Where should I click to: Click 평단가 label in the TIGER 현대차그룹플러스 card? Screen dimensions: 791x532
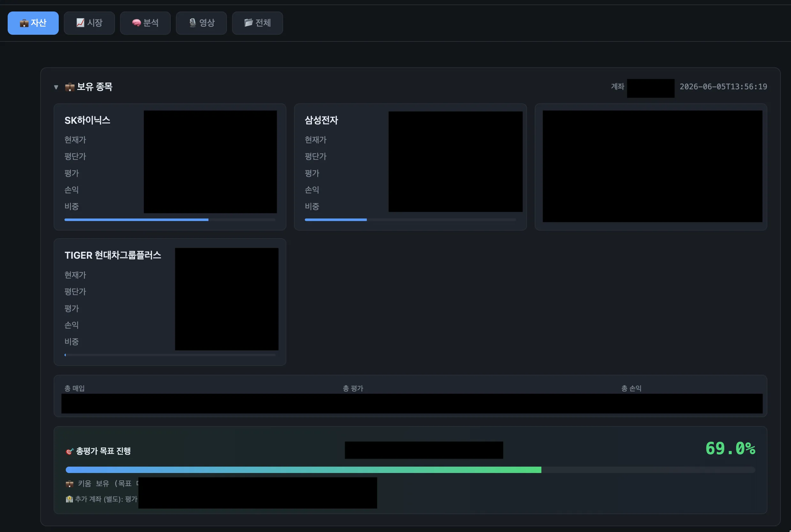75,292
